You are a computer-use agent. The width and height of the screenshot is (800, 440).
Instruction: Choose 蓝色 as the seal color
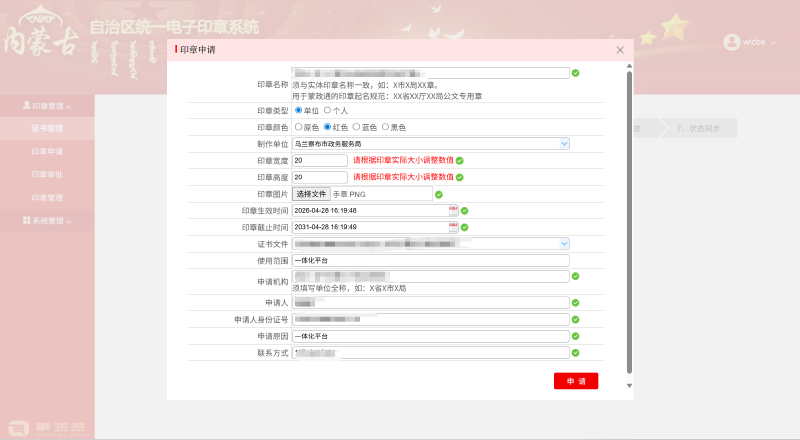(357, 127)
